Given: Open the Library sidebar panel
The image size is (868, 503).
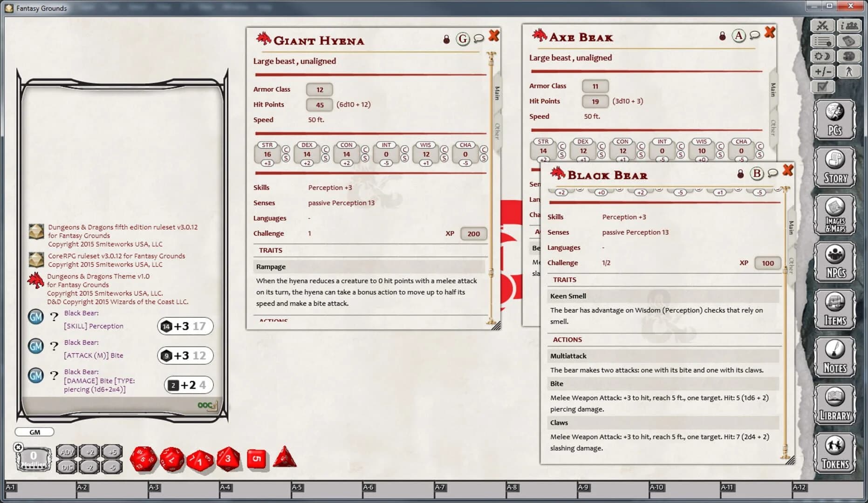Looking at the screenshot, I should pyautogui.click(x=834, y=404).
